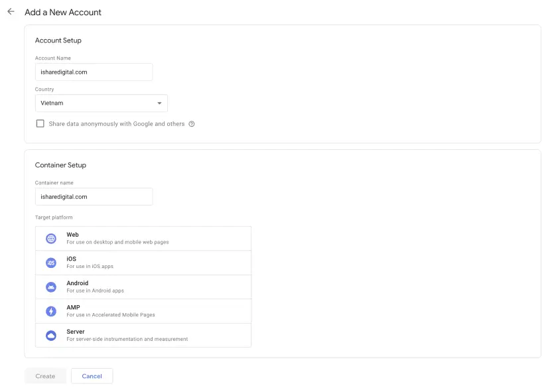The height and width of the screenshot is (392, 548).
Task: Click the 'Share data anonymously with Google and others' label
Action: [117, 123]
